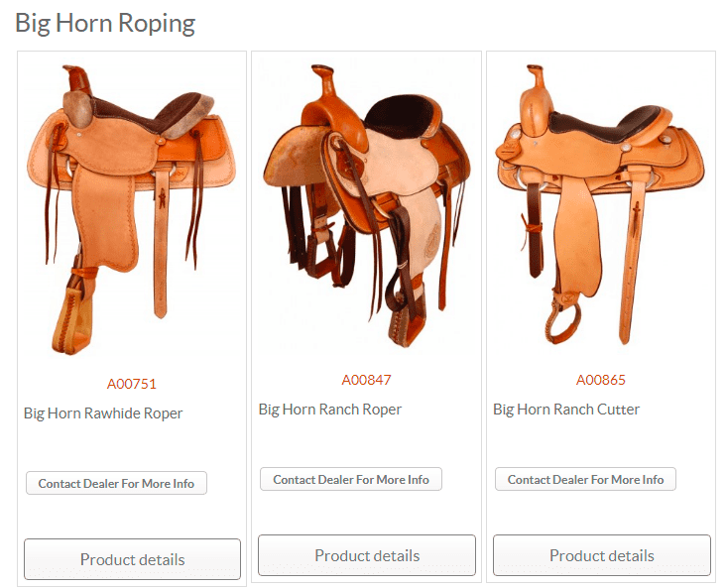Click the dark seat of the Ranch Roper saddle photo
The height and width of the screenshot is (588, 726).
(x=401, y=116)
